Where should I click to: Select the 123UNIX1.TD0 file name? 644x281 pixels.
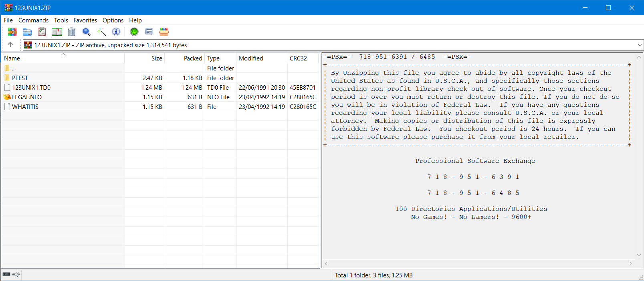point(31,87)
